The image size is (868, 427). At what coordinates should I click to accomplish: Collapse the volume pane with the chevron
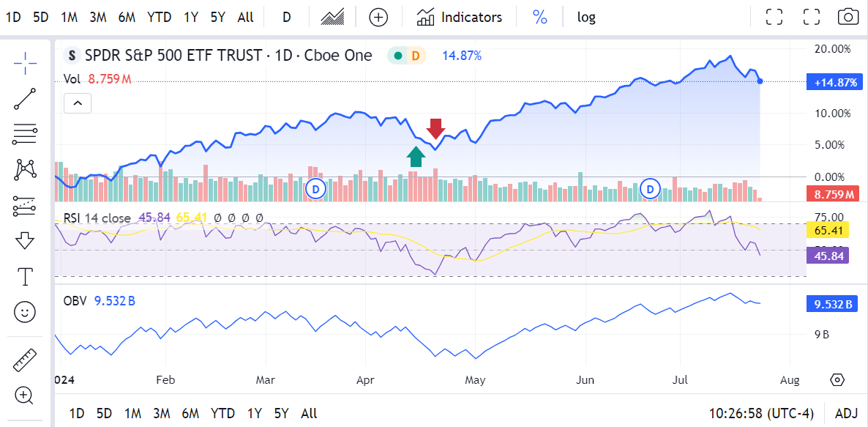click(77, 103)
